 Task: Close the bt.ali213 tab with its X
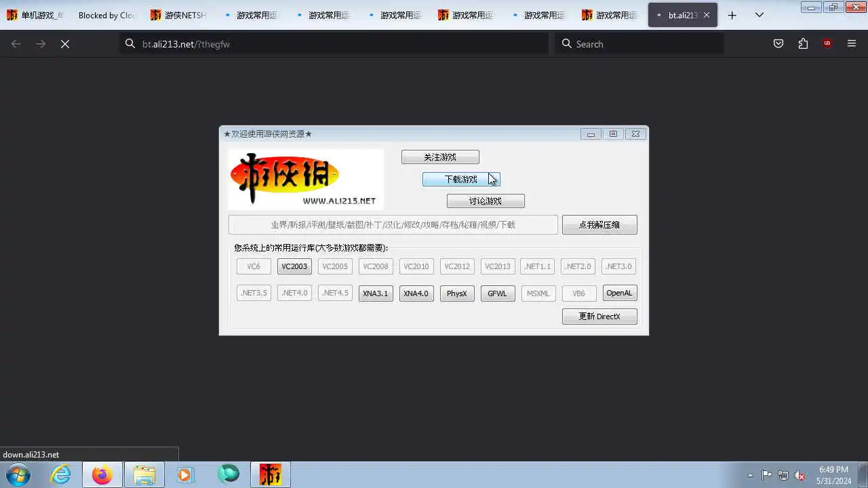pyautogui.click(x=706, y=15)
